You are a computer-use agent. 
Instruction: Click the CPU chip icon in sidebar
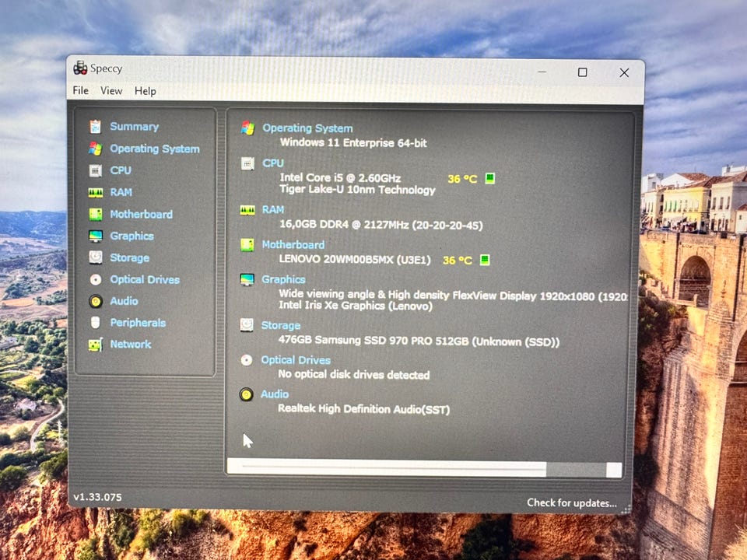coord(95,170)
